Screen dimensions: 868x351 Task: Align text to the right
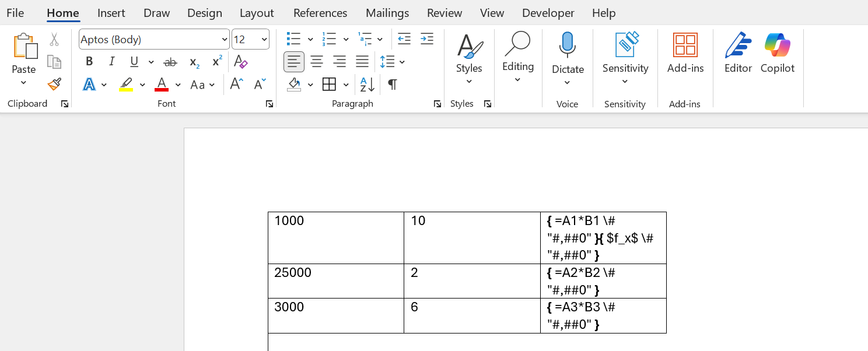[339, 62]
